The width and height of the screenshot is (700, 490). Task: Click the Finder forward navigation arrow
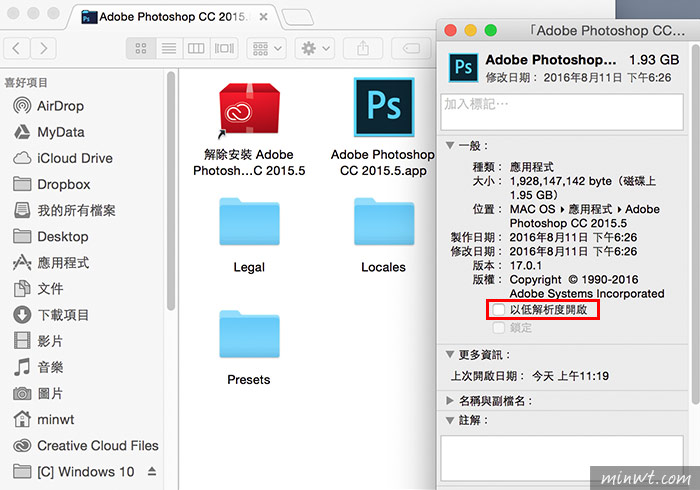click(43, 48)
